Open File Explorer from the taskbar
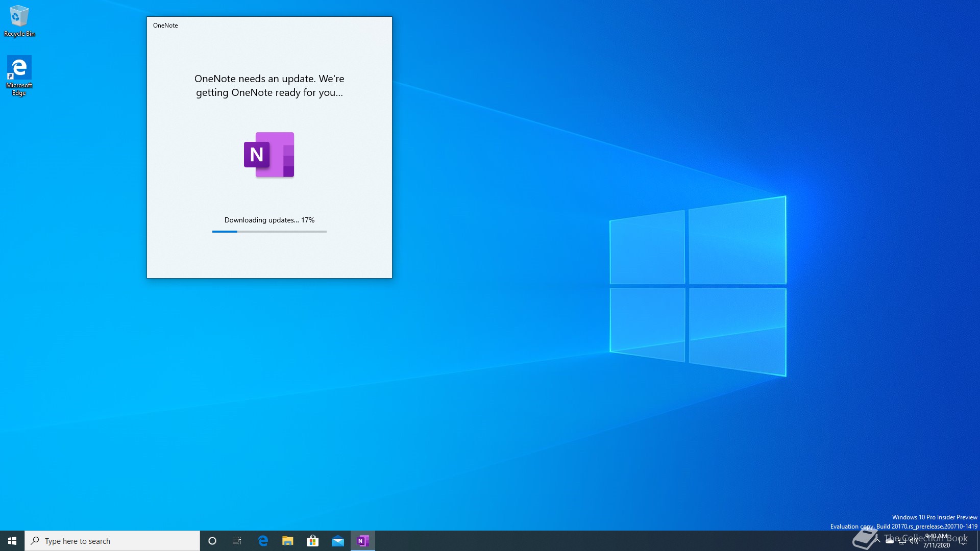The height and width of the screenshot is (551, 980). 288,541
